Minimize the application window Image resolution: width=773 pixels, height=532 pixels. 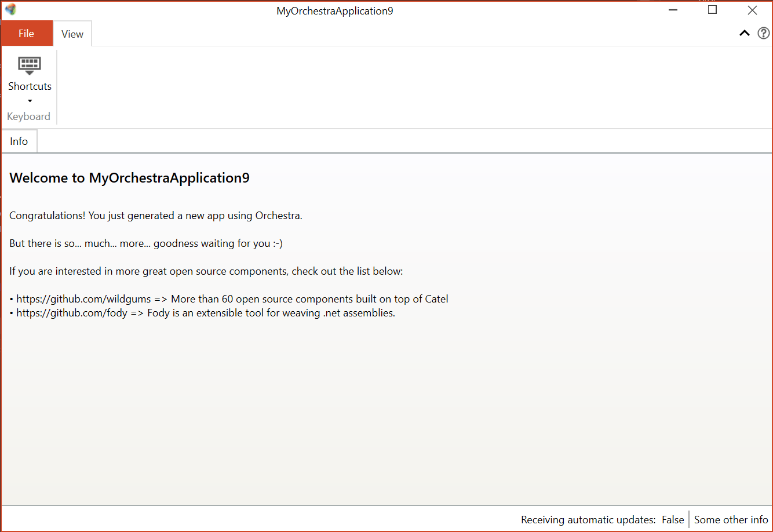(x=673, y=10)
